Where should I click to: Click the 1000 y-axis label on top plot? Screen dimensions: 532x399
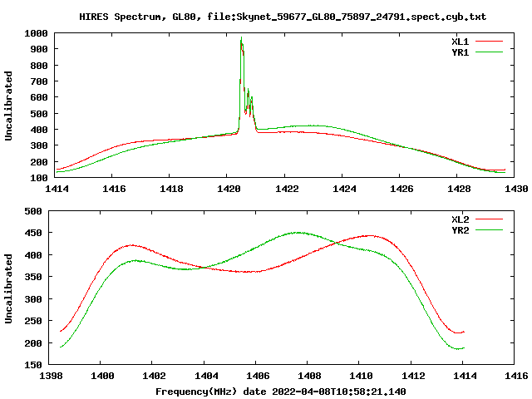36,33
